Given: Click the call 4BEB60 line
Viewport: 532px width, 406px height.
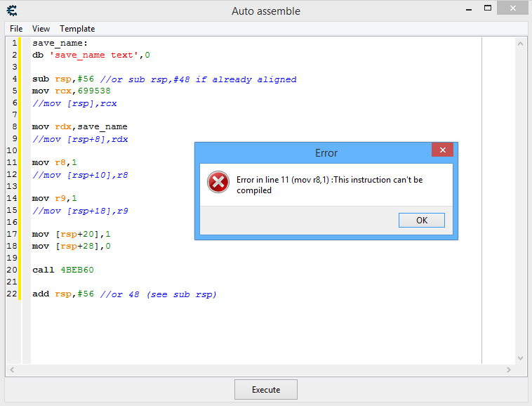Looking at the screenshot, I should [63, 270].
